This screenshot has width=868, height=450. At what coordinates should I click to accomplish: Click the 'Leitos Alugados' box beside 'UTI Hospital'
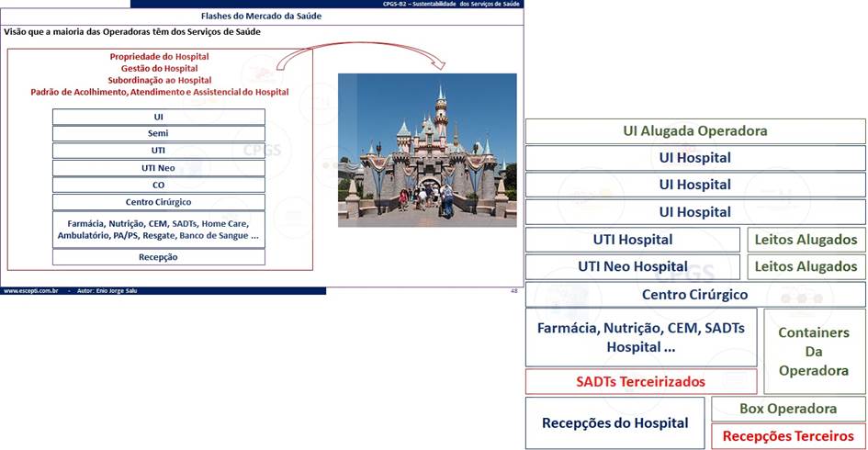coord(806,240)
